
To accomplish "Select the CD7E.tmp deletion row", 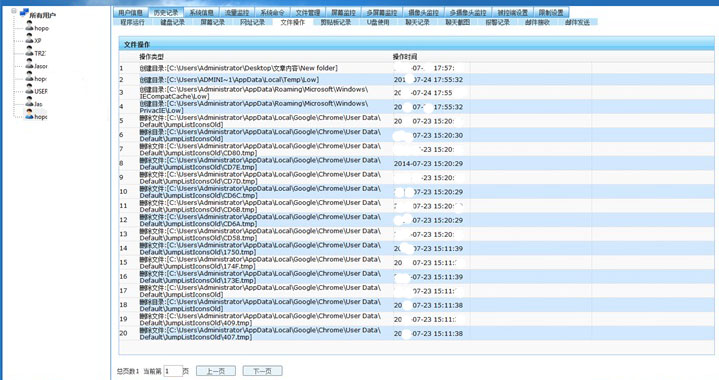I will point(416,164).
